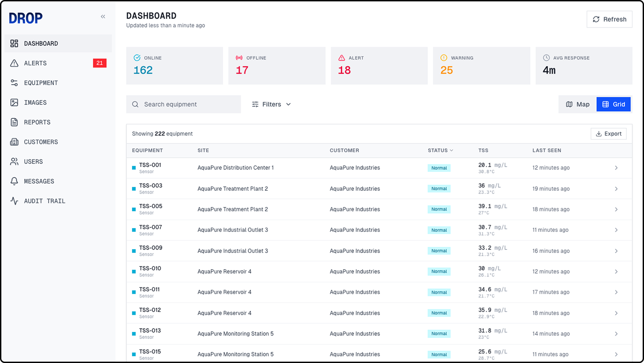Switch to Grid view
Screen dimensions: 644x363
[613, 104]
